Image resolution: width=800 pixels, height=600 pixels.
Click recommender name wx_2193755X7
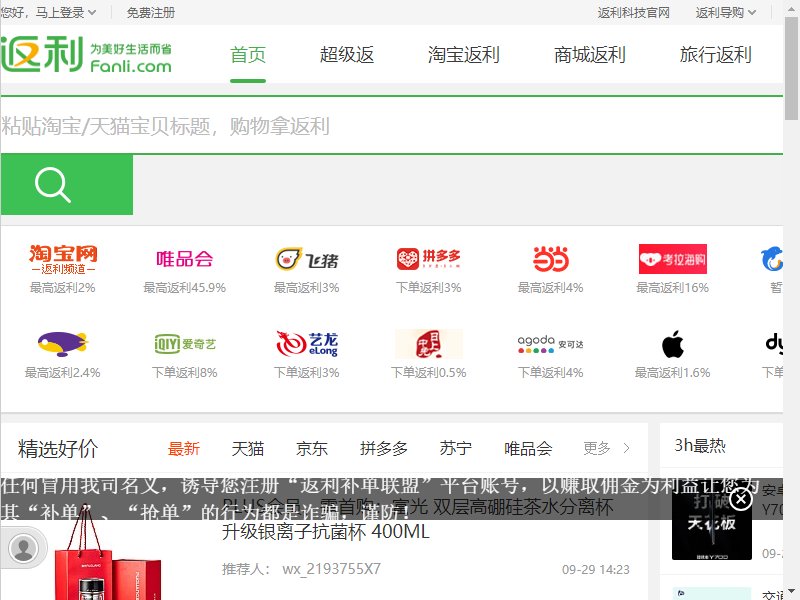coord(332,569)
